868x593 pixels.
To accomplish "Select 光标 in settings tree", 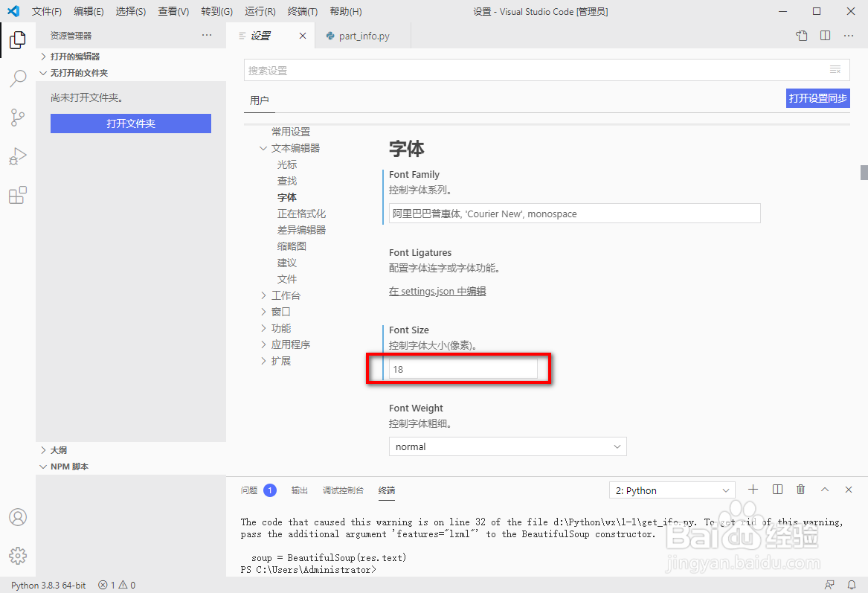I will 287,164.
